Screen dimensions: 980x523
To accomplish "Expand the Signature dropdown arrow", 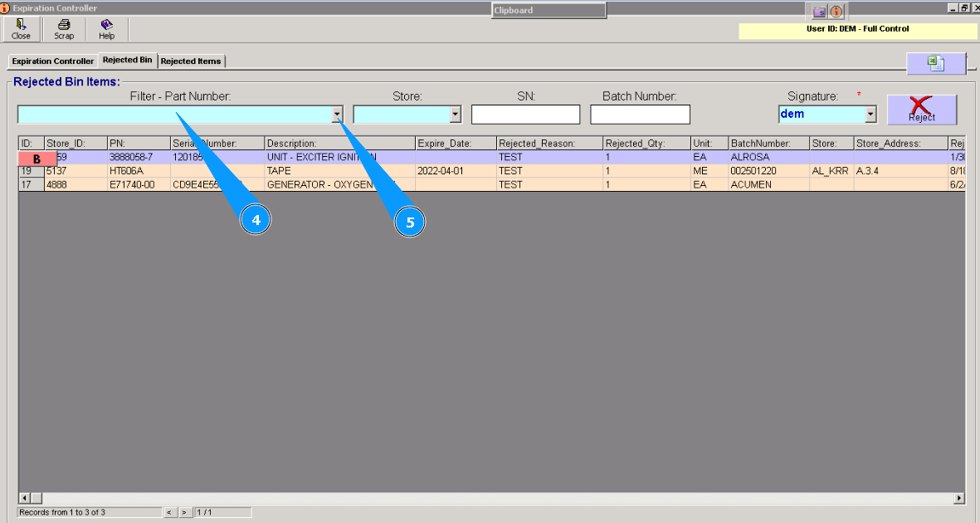I will pos(870,114).
